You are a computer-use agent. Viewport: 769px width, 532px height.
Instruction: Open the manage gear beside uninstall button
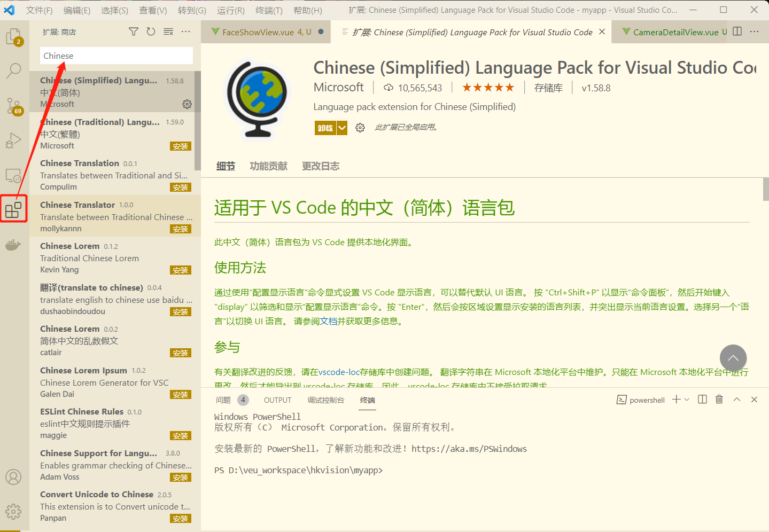pyautogui.click(x=360, y=128)
